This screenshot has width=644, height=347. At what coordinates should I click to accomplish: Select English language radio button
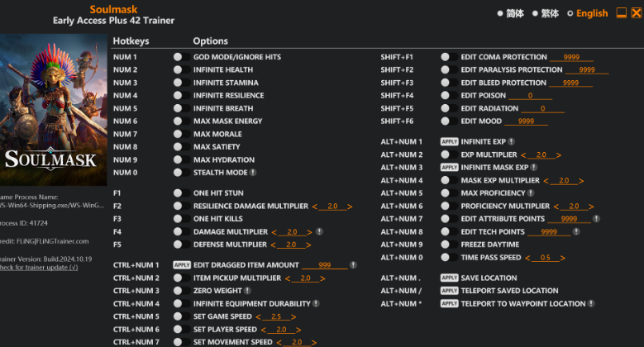[570, 13]
